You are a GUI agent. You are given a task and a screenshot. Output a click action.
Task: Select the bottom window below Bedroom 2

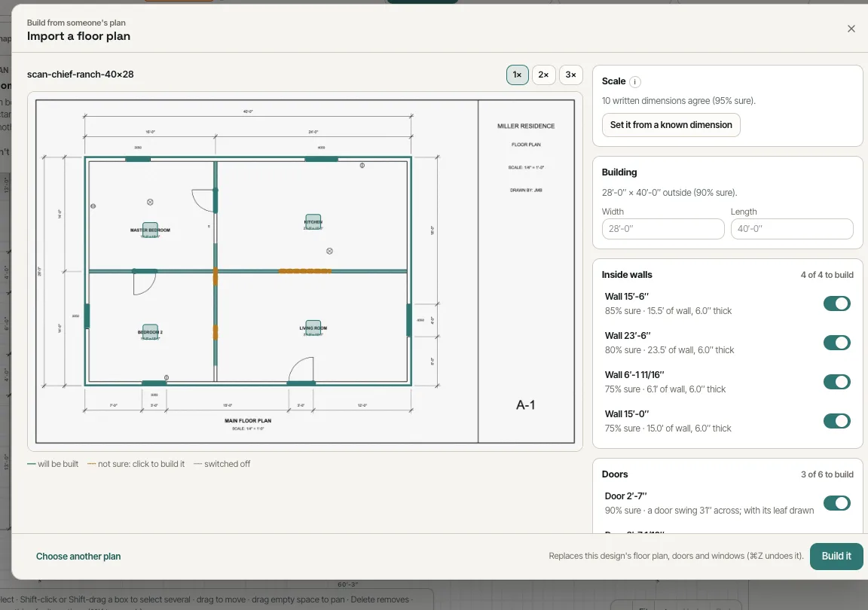point(154,383)
